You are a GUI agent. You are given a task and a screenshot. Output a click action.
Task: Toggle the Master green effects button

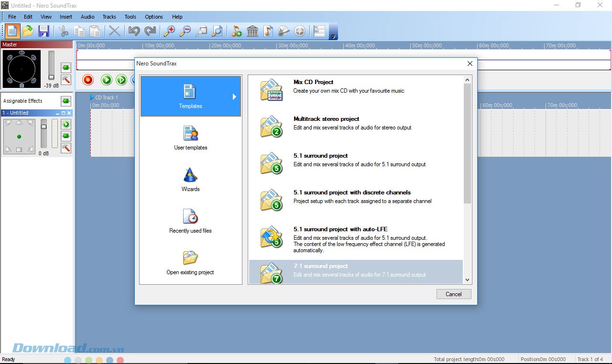point(66,67)
